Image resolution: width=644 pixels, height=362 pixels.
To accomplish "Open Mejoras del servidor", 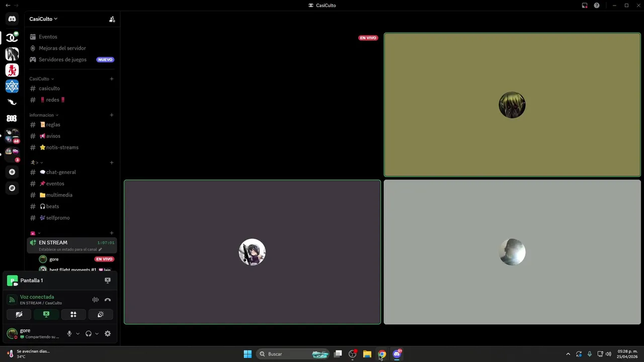I will [72, 48].
